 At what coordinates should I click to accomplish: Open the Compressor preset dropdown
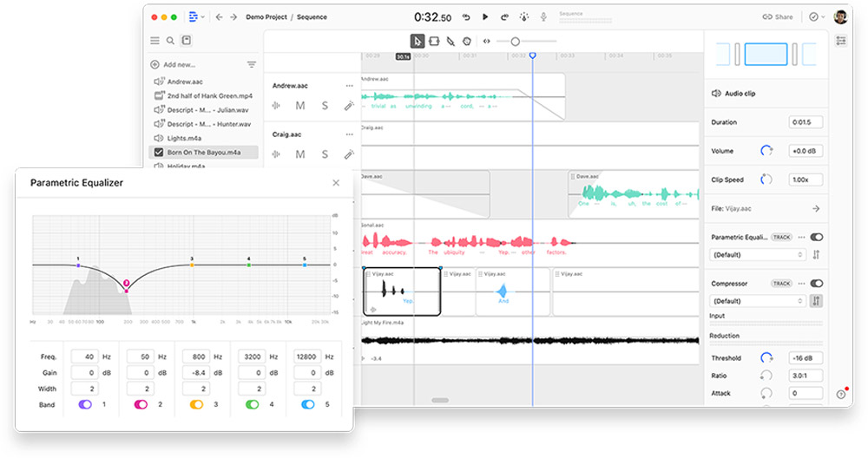click(x=758, y=301)
